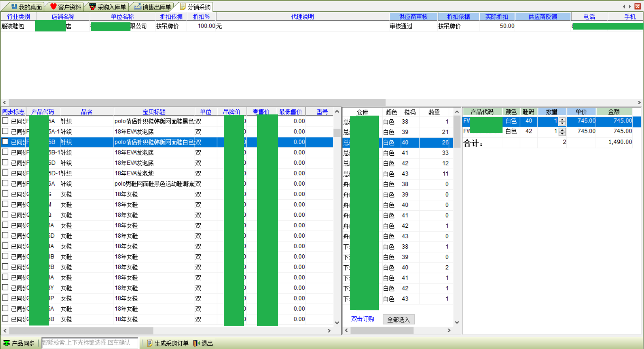This screenshot has width=644, height=349.
Task: Click the 产品同步 sync icon button
Action: (x=6, y=343)
